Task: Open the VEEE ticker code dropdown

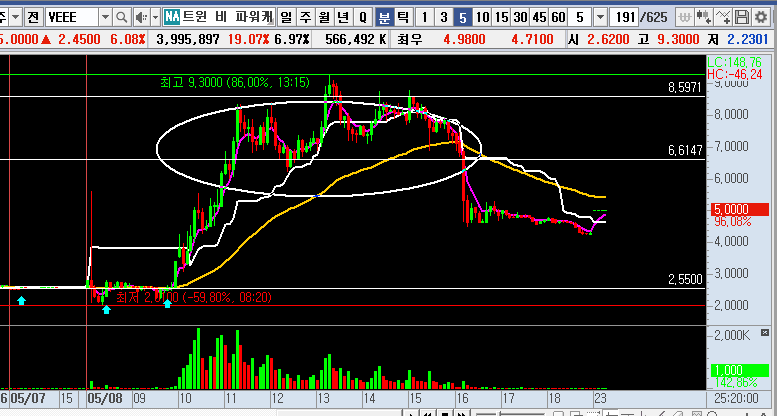Action: click(105, 18)
